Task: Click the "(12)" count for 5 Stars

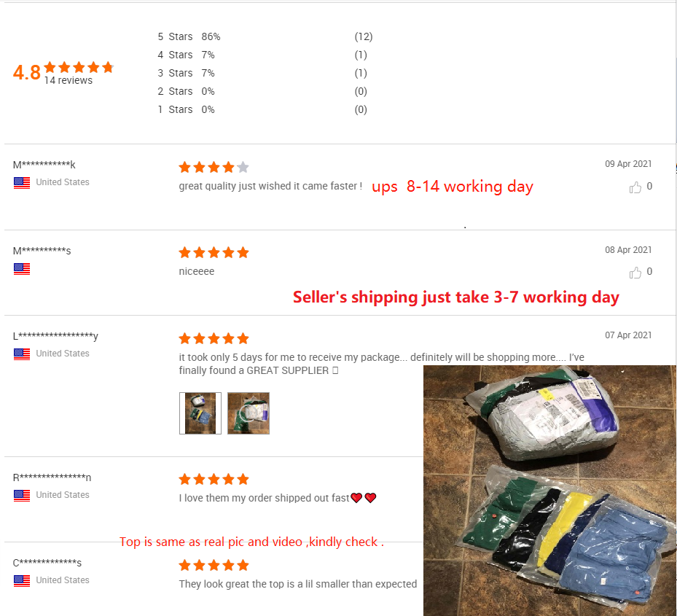Action: pos(363,36)
